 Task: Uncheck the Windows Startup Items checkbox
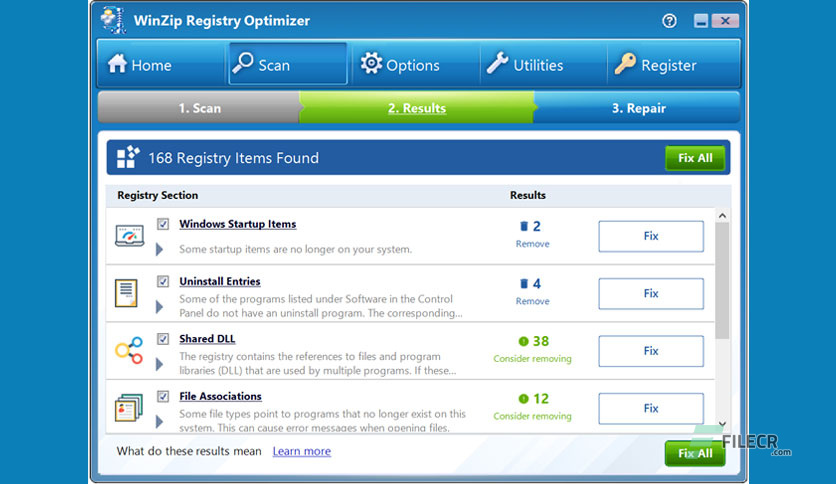[x=163, y=224]
